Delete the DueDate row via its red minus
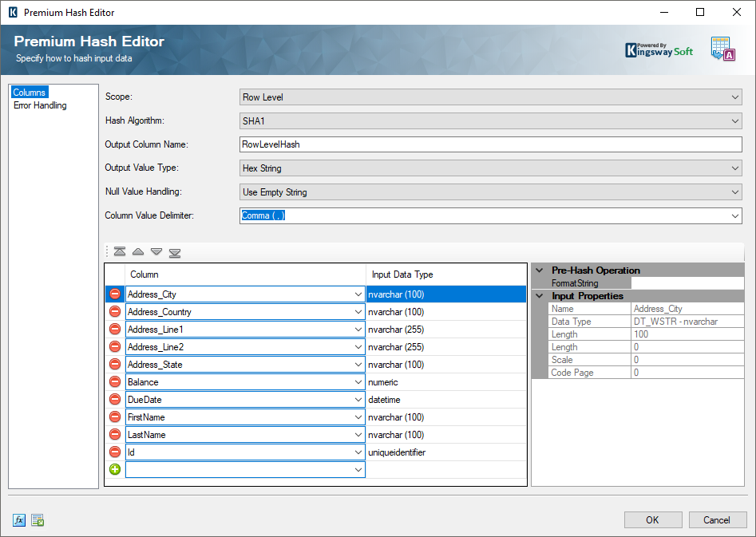The height and width of the screenshot is (537, 756). point(115,399)
